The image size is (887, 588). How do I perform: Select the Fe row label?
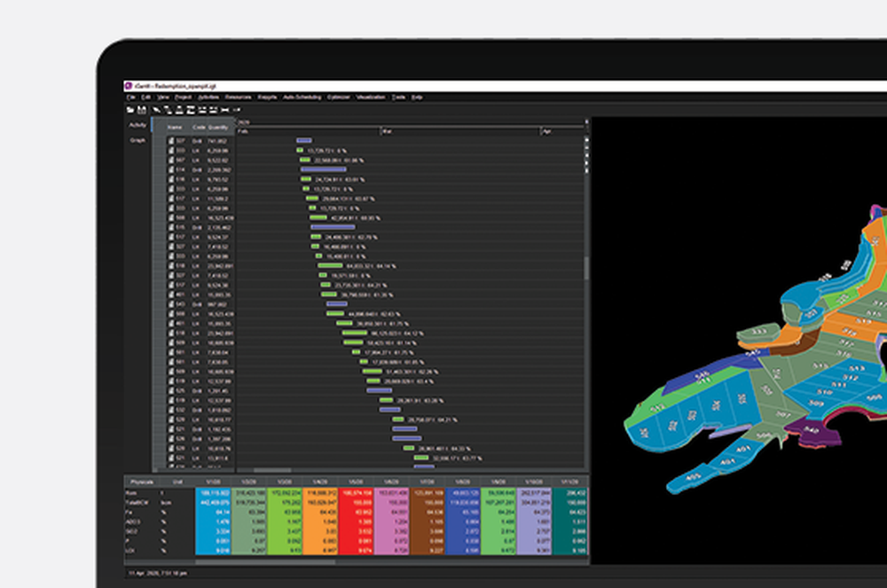(x=129, y=513)
